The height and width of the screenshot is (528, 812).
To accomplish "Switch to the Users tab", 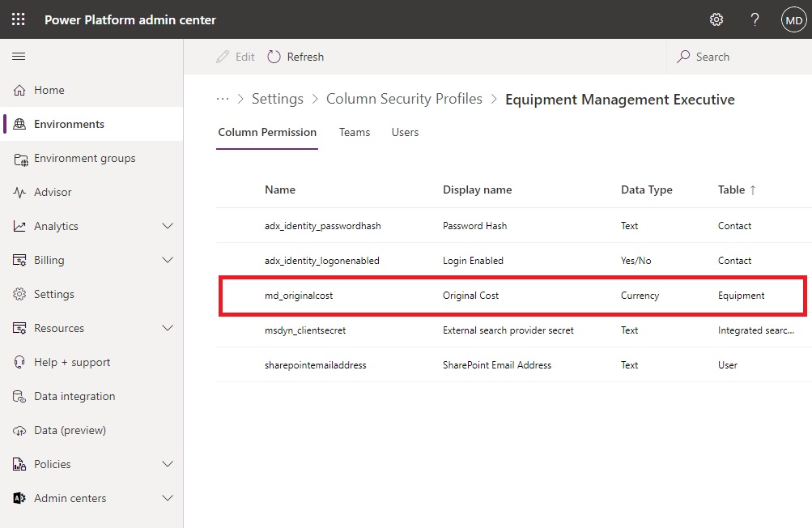I will (x=405, y=132).
